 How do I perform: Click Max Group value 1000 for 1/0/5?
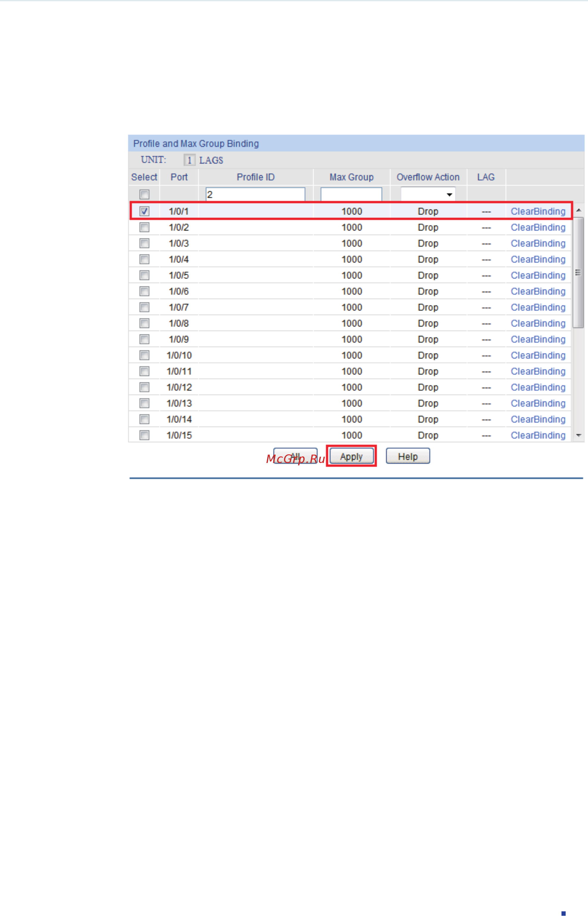pos(352,276)
